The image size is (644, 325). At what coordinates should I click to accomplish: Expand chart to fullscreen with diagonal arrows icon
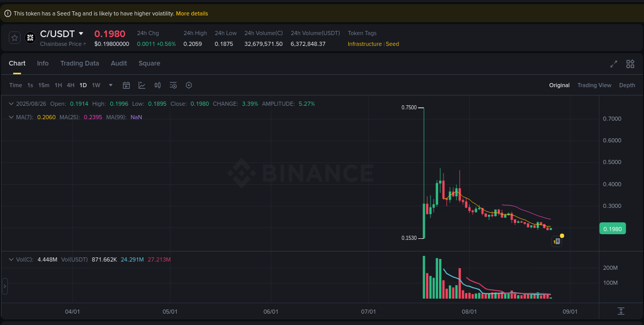(614, 64)
